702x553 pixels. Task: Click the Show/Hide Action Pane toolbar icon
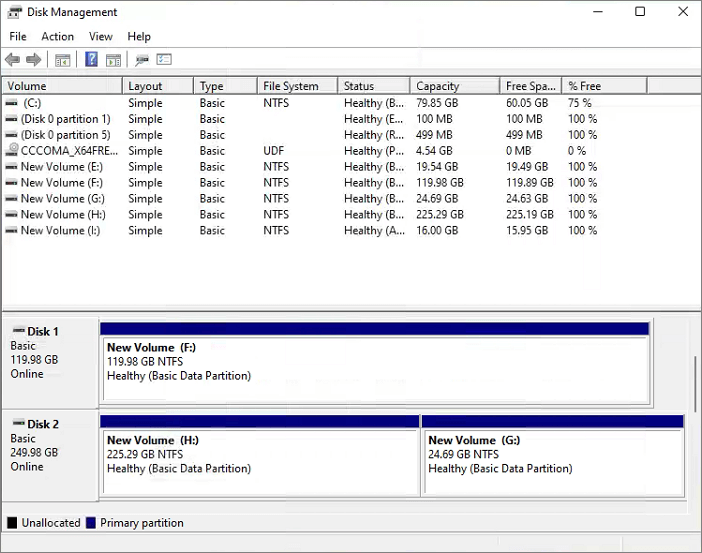113,60
